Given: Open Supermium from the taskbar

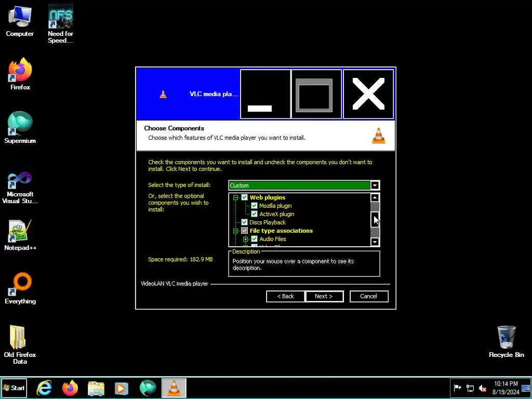Looking at the screenshot, I should click(x=148, y=388).
